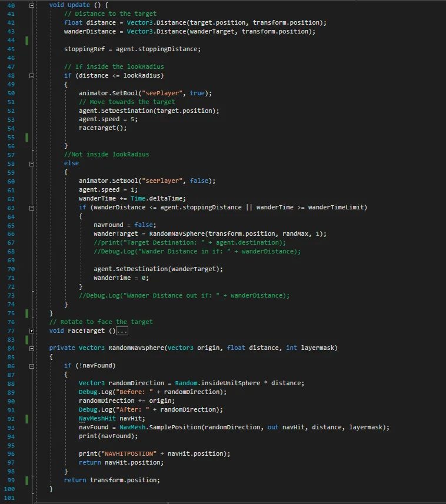The image size is (446, 504).
Task: Click line number 69 in the gutter
Action: [11, 261]
